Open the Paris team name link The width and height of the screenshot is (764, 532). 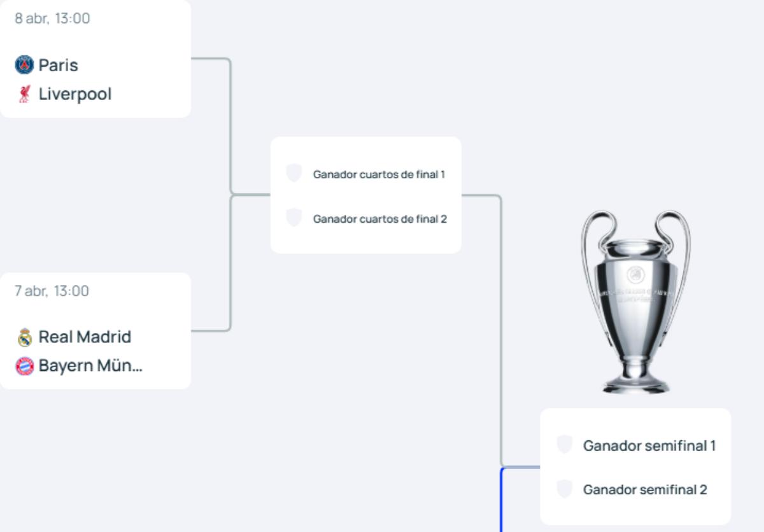(58, 65)
